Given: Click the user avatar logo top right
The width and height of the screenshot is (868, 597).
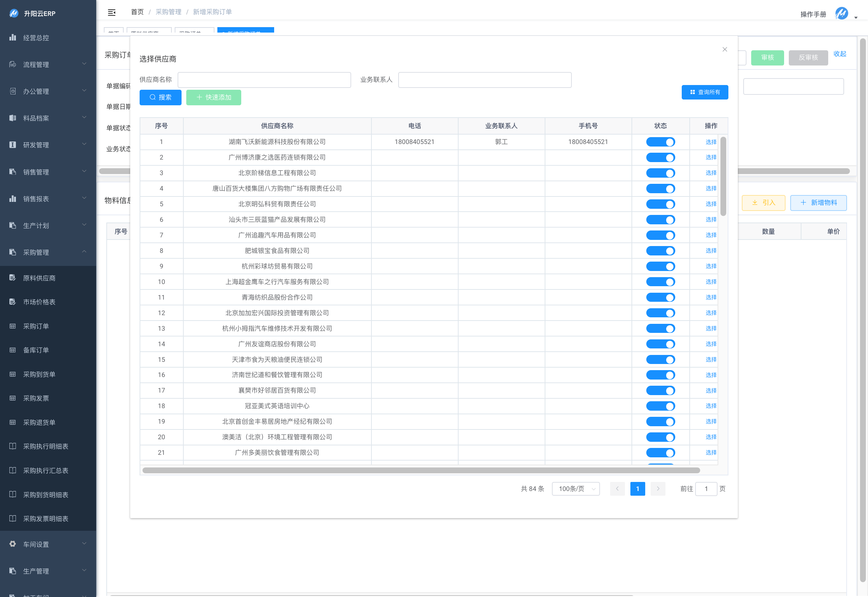Looking at the screenshot, I should 841,14.
